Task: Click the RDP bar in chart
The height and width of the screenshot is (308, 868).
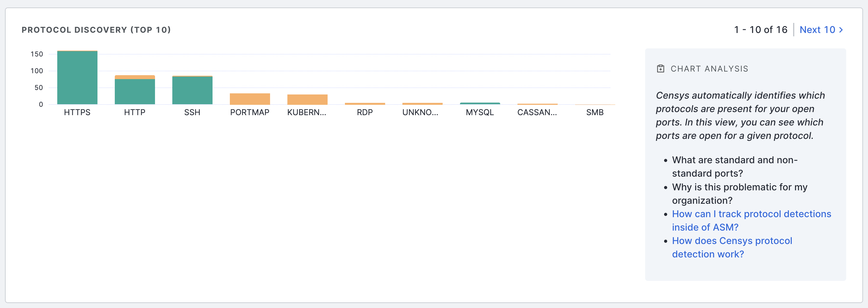Action: coord(365,104)
